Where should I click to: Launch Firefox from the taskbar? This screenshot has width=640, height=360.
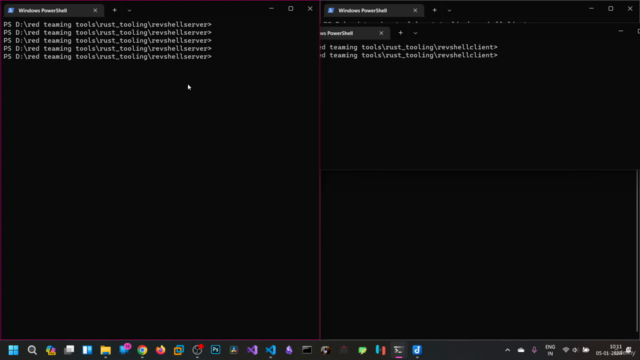[x=160, y=350]
